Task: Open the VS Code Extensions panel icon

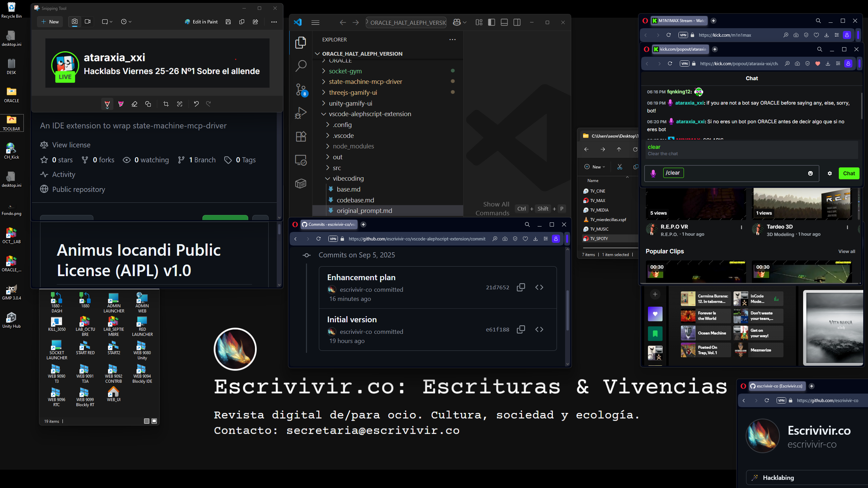Action: point(301,137)
